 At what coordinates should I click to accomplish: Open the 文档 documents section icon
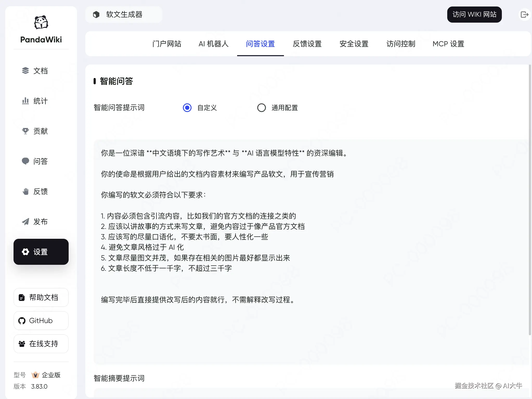(x=25, y=70)
